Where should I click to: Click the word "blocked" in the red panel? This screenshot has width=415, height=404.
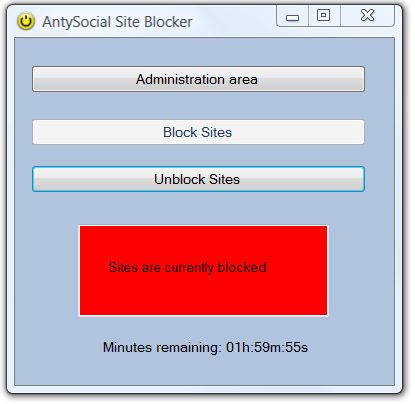click(242, 267)
